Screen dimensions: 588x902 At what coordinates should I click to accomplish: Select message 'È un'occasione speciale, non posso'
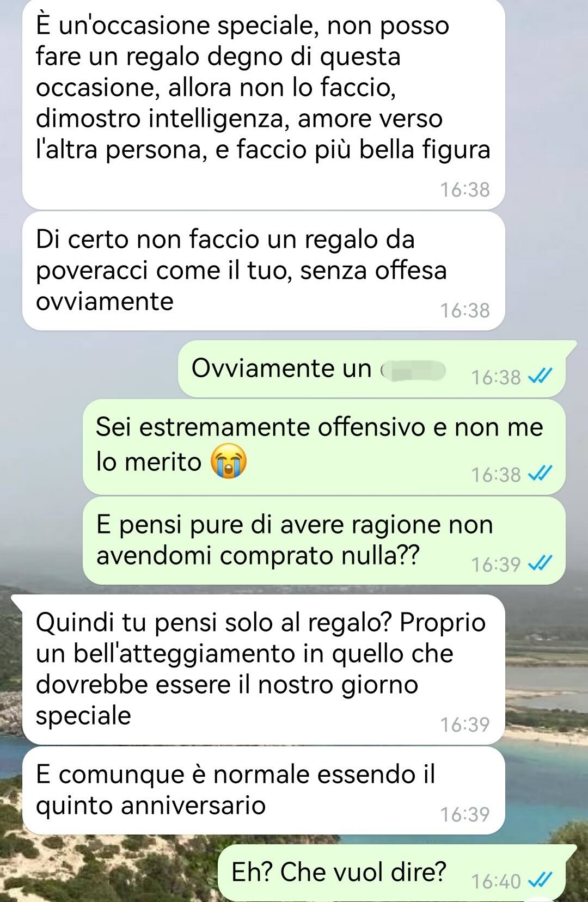(264, 104)
